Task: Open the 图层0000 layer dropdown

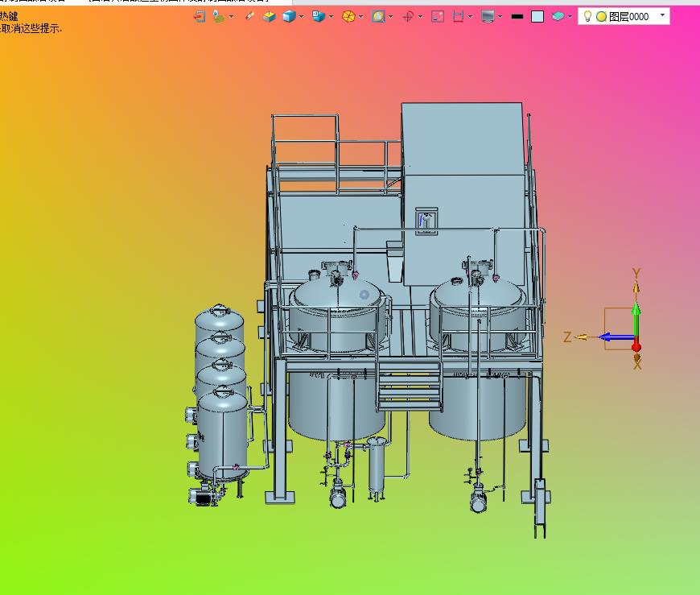Action: 662,15
